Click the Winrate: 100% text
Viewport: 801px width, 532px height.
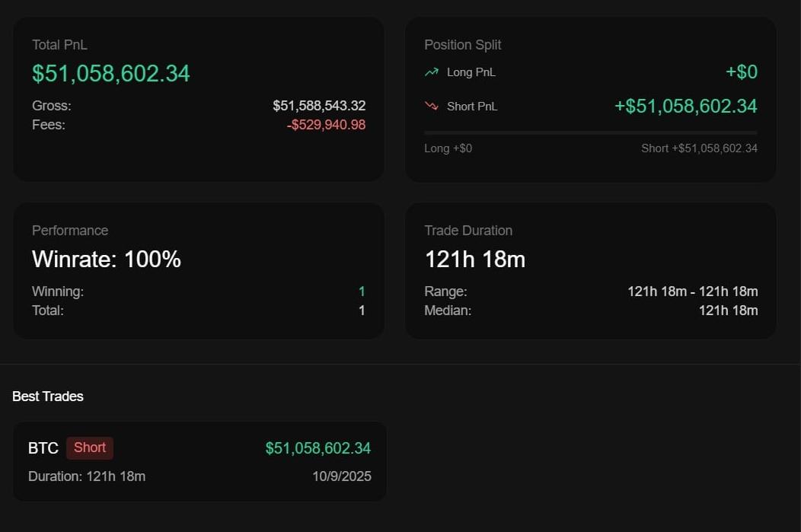pos(107,260)
